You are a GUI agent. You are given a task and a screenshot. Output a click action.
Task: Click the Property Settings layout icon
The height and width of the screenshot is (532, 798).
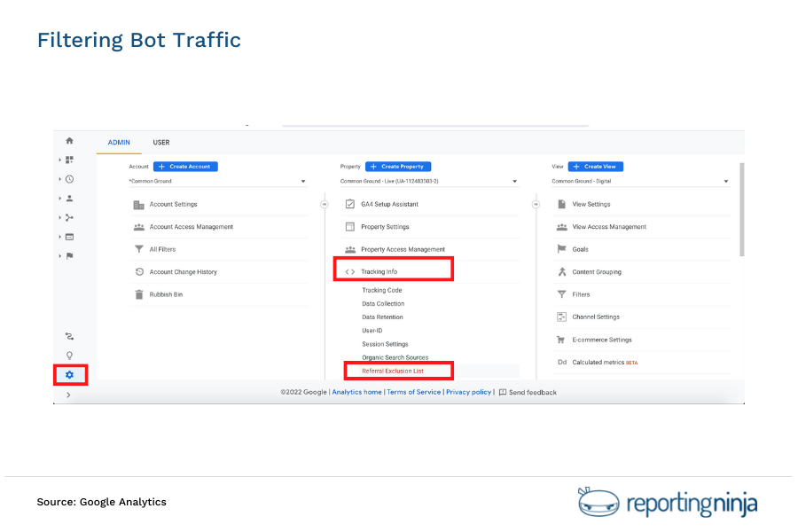click(350, 227)
